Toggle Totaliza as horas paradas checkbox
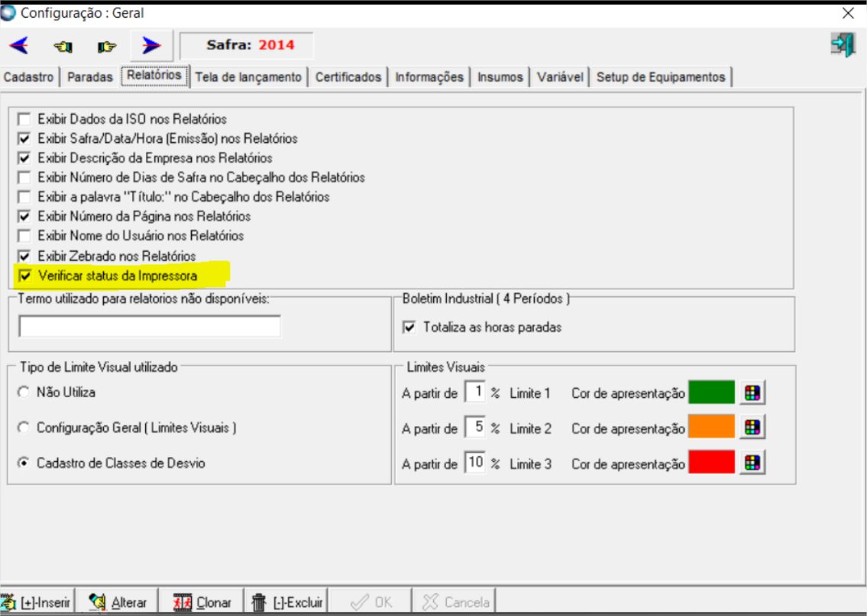 click(409, 327)
